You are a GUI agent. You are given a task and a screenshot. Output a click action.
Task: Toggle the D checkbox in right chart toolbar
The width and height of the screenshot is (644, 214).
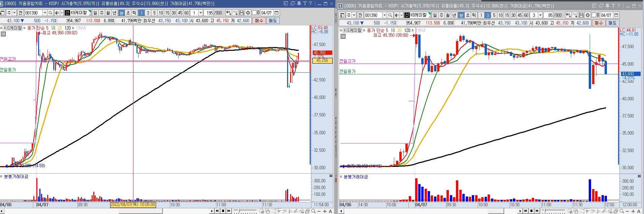(x=594, y=15)
